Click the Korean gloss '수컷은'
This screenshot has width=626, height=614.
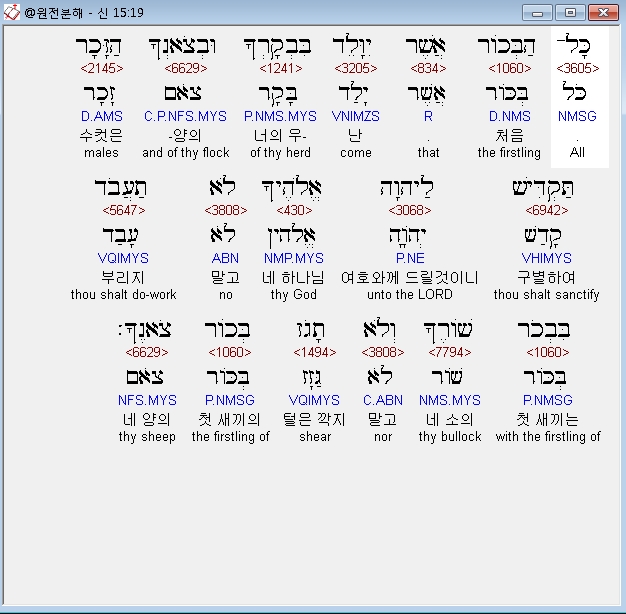tap(101, 135)
